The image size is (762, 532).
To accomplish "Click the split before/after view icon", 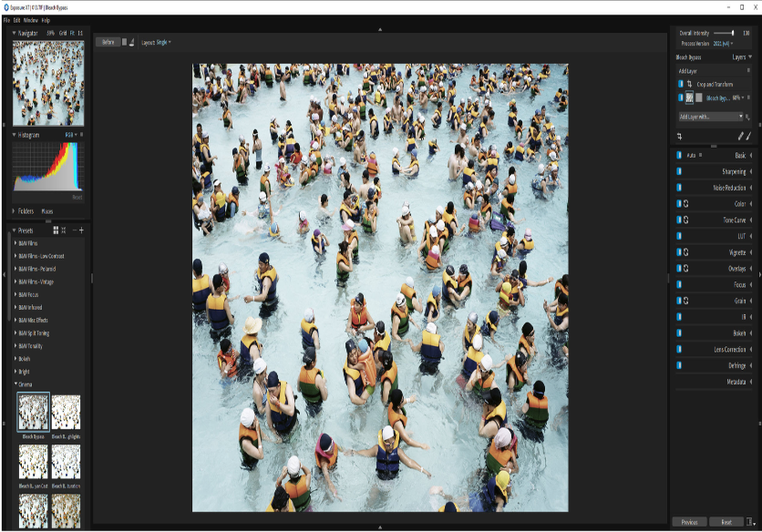I will (124, 42).
